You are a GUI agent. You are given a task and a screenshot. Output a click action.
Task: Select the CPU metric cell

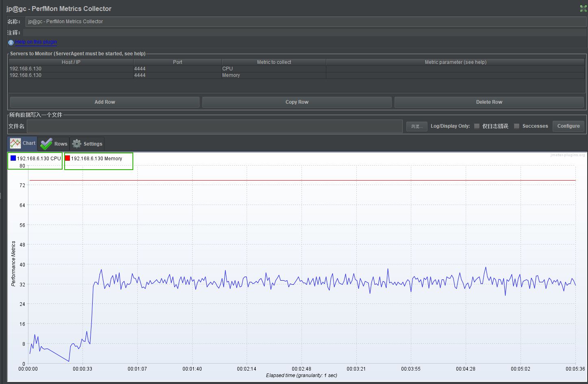coord(274,69)
